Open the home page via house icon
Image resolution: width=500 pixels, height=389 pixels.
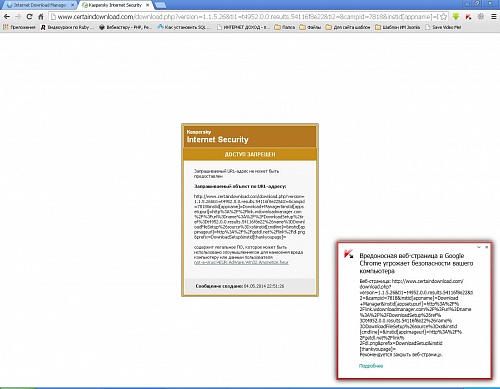[x=41, y=16]
